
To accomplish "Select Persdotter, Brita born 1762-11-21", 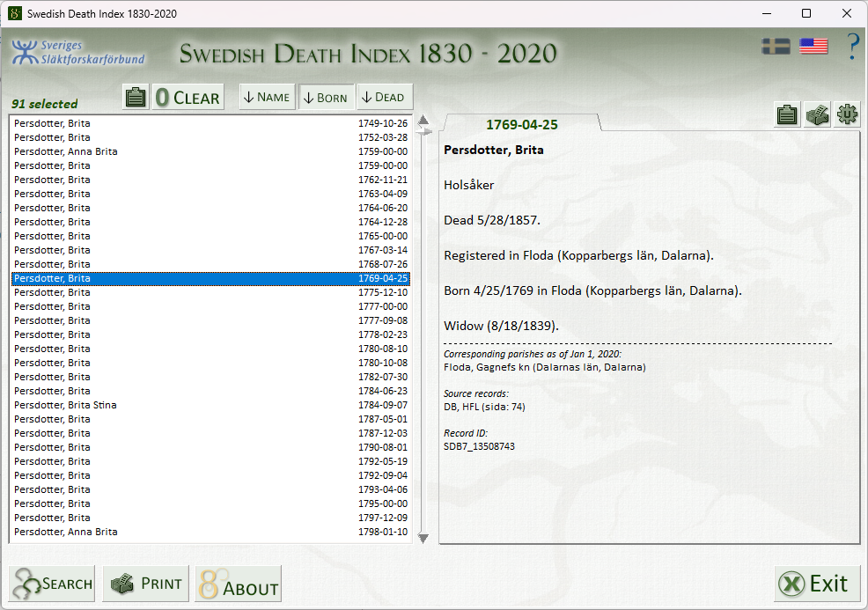I will coord(211,180).
